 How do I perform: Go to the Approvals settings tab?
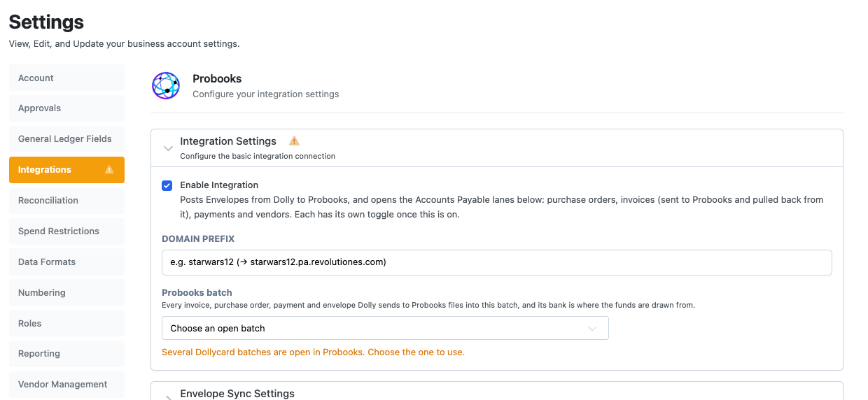(x=66, y=108)
